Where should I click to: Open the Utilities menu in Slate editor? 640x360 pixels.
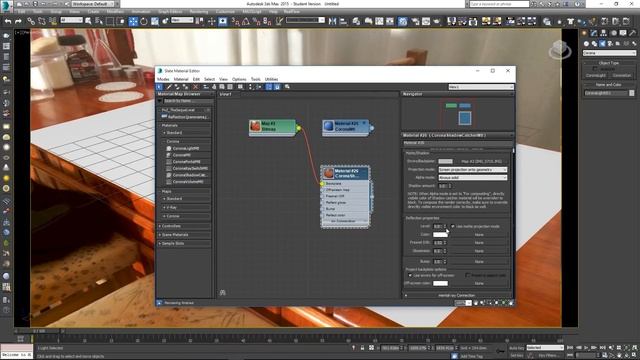click(x=271, y=79)
